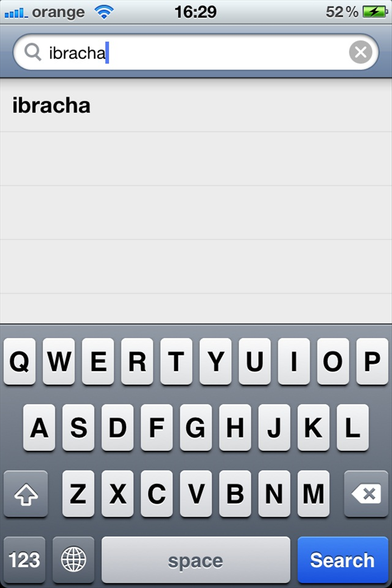Tap the space bar key
Image resolution: width=392 pixels, height=588 pixels.
pos(196,559)
